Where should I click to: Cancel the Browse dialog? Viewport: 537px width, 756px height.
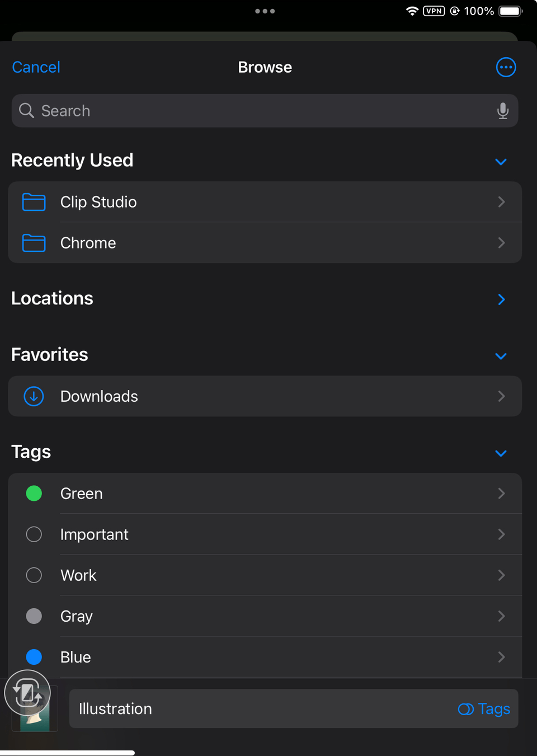click(36, 67)
